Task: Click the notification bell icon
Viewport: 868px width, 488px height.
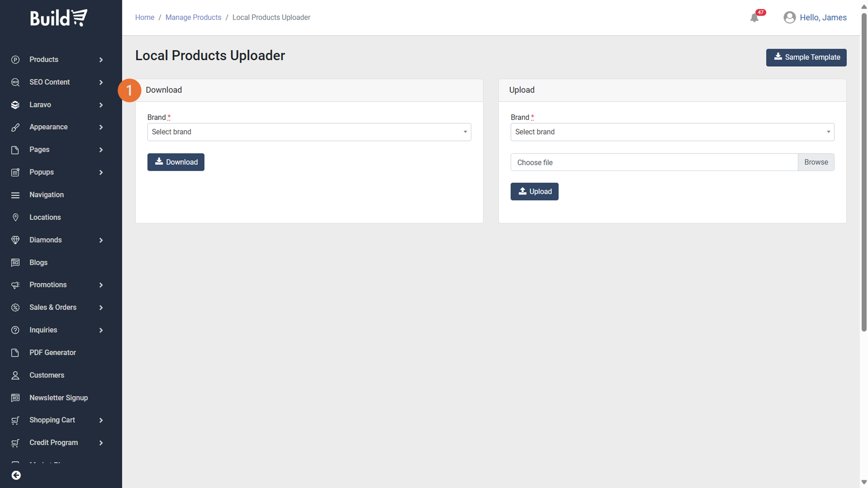Action: click(x=754, y=18)
